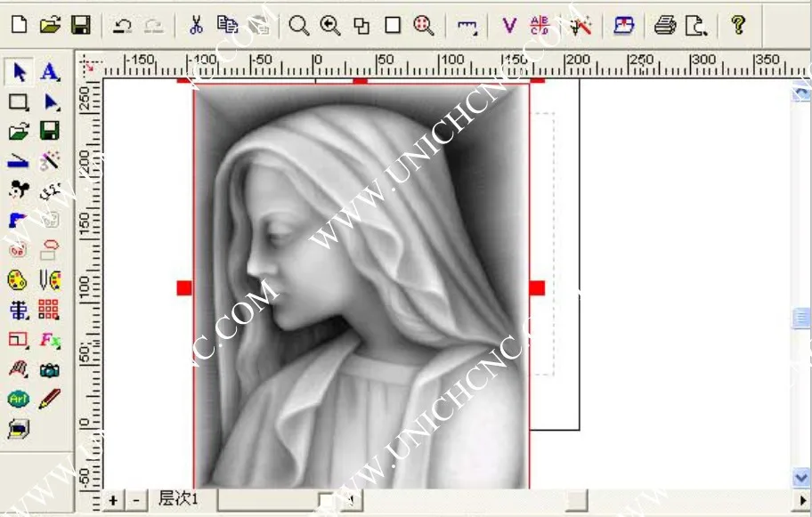
Task: Click the vertical scrollbar thumb
Action: (x=801, y=318)
